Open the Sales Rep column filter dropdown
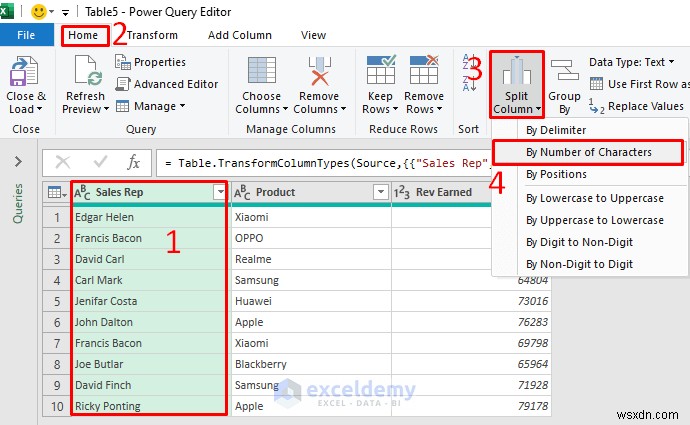Viewport: 690px width, 425px height. coord(219,192)
